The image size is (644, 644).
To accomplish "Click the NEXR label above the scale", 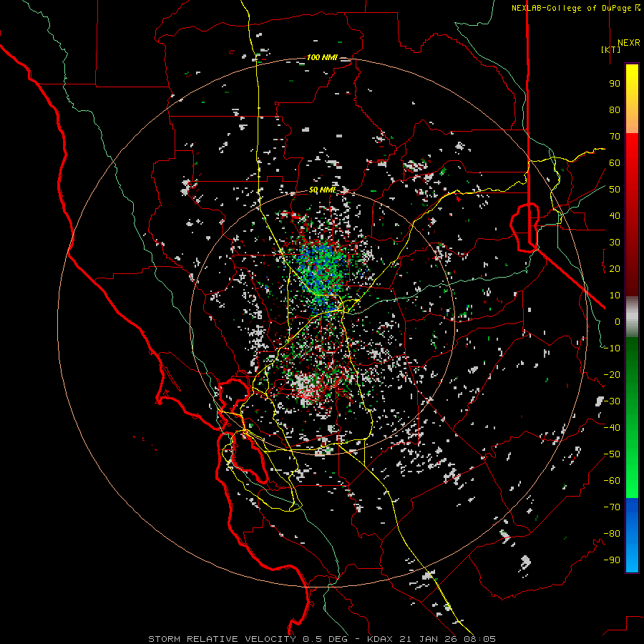I will (x=628, y=43).
